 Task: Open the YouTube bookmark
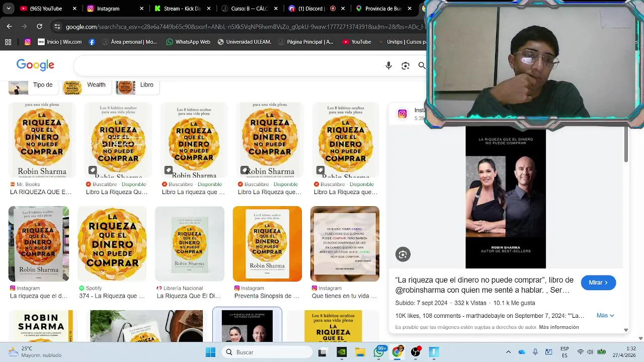coord(357,42)
